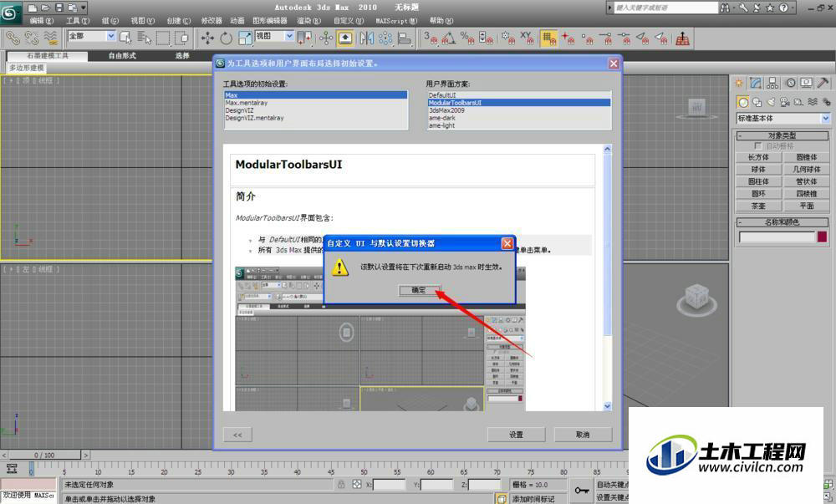Click the Open File icon in title bar

pyautogui.click(x=46, y=8)
